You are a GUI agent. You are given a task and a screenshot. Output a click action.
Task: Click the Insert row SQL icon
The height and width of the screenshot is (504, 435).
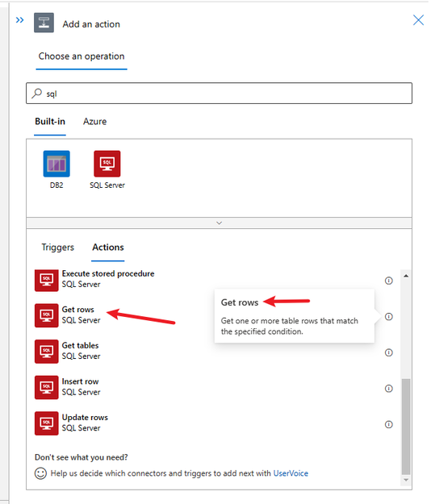(x=47, y=388)
